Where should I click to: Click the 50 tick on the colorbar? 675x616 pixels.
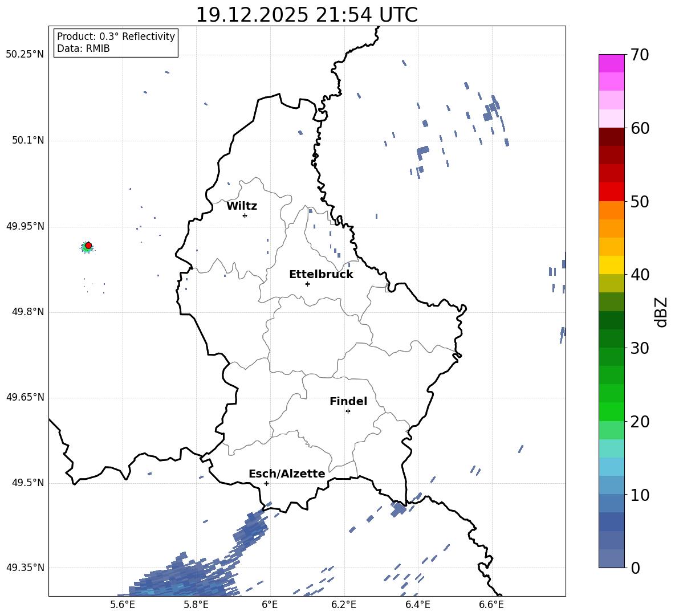[640, 202]
